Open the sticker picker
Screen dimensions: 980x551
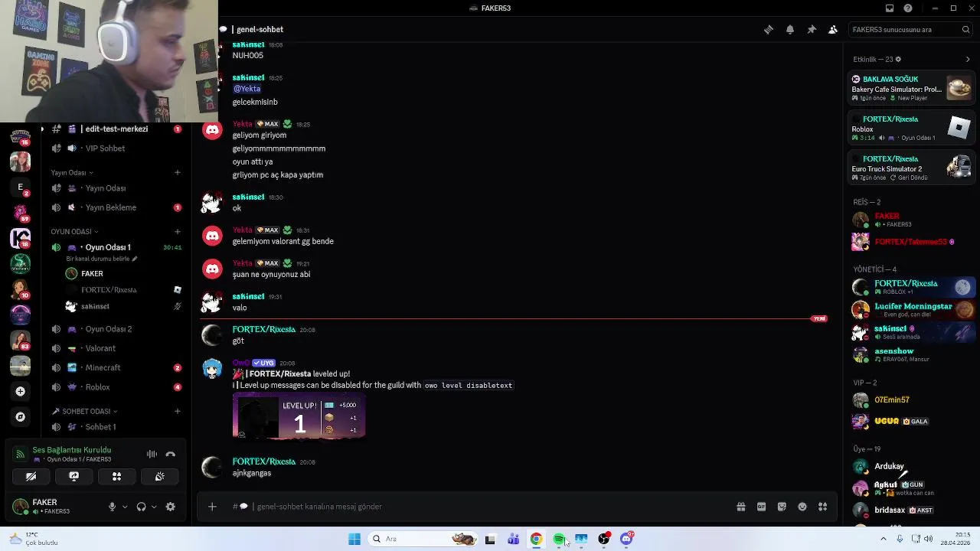[x=782, y=507]
